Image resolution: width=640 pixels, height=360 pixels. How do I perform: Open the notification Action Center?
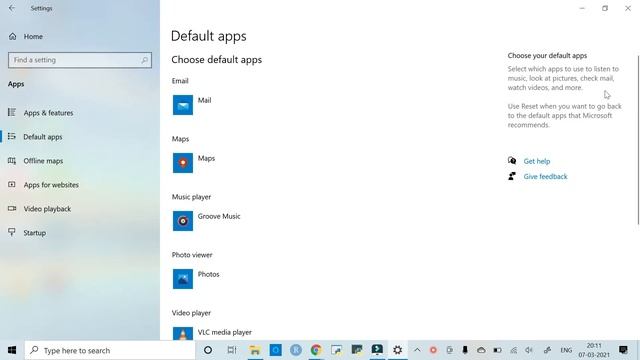pyautogui.click(x=623, y=350)
